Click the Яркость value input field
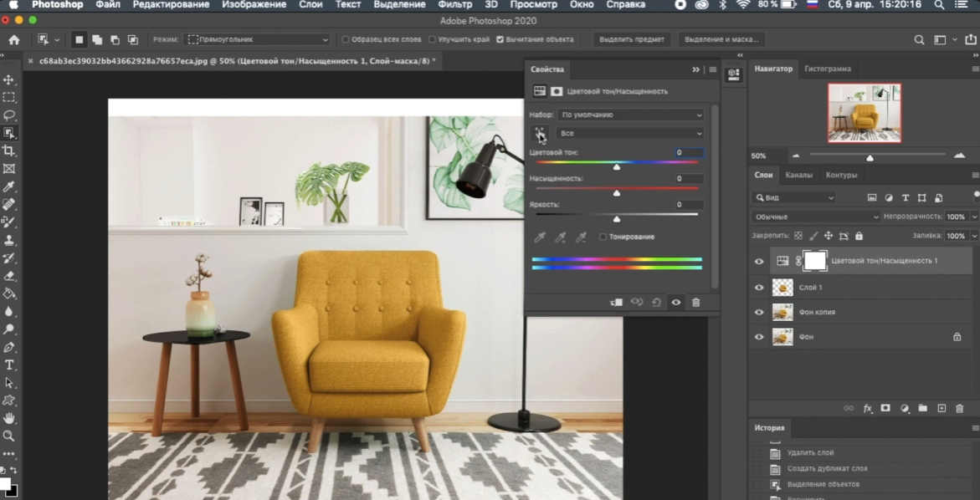Image resolution: width=980 pixels, height=500 pixels. coord(690,205)
